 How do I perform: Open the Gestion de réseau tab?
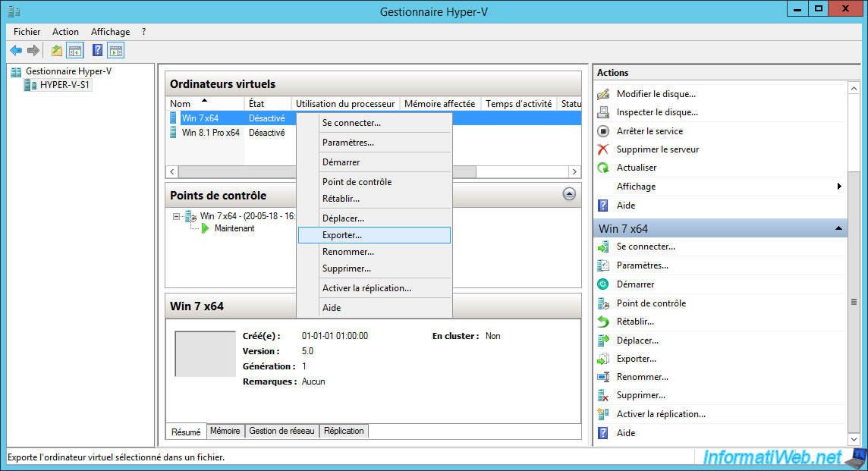click(281, 431)
